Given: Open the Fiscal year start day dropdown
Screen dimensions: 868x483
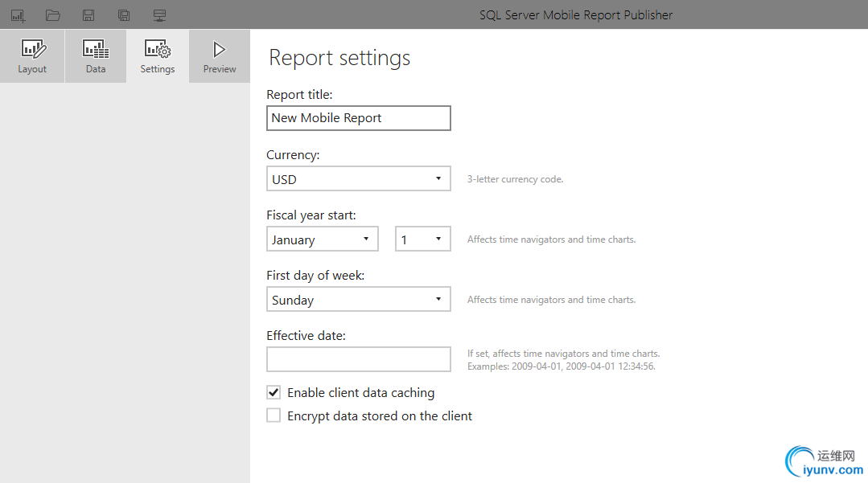Looking at the screenshot, I should 423,239.
